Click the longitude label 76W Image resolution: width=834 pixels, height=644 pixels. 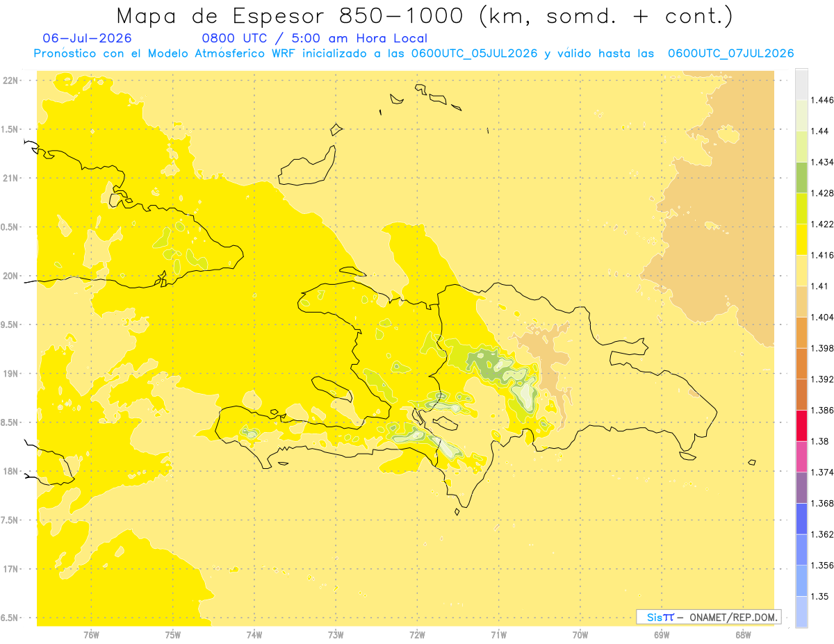pyautogui.click(x=91, y=635)
